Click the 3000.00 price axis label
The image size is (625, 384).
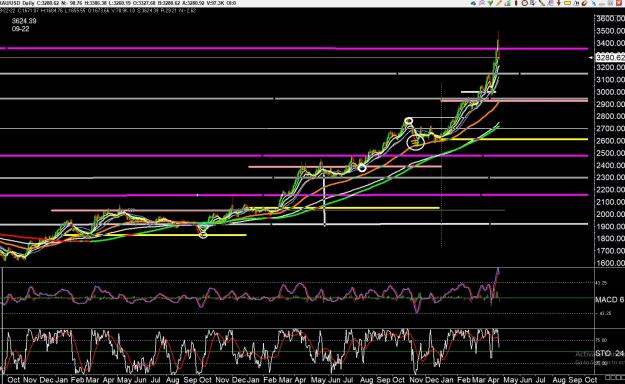click(x=610, y=92)
